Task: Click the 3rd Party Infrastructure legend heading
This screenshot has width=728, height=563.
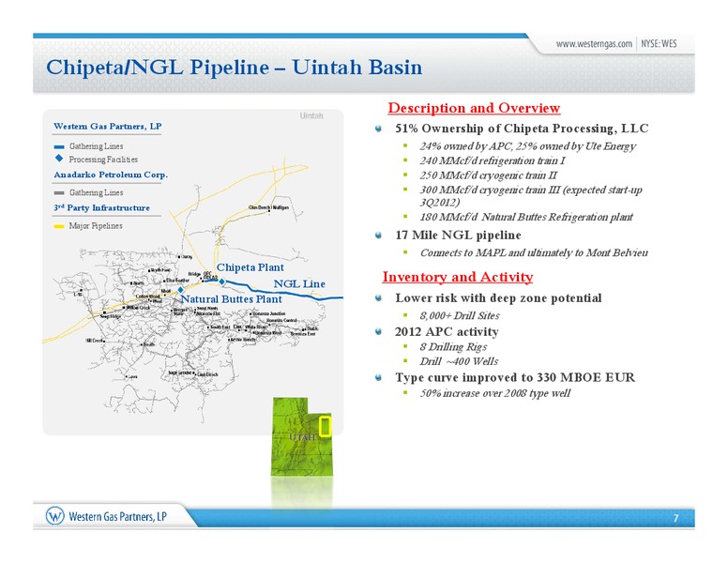Action: click(x=101, y=207)
